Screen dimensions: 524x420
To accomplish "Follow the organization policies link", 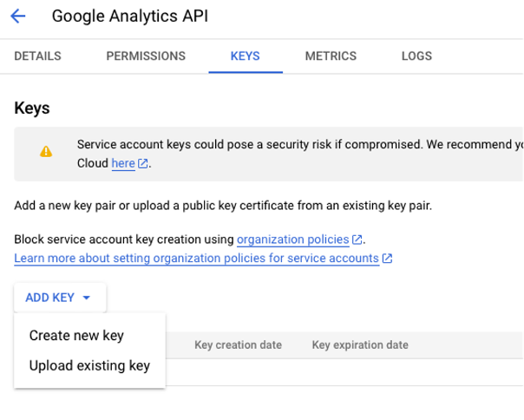I will click(292, 240).
